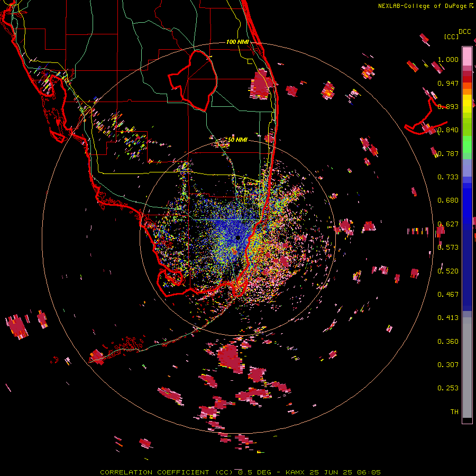Viewport: 476px width, 476px height.
Task: Click the black radar site dot
Action: coord(237,238)
